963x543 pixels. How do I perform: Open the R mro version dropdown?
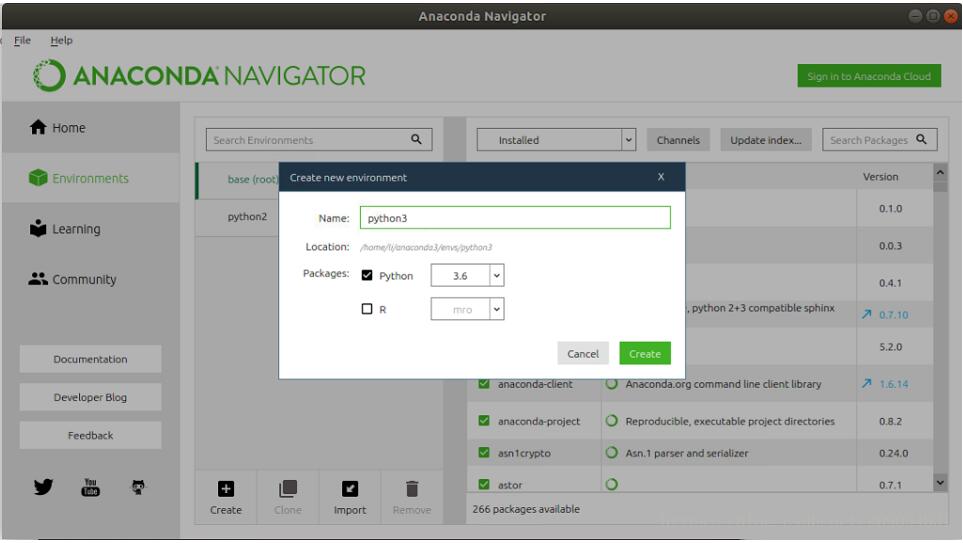click(x=467, y=309)
